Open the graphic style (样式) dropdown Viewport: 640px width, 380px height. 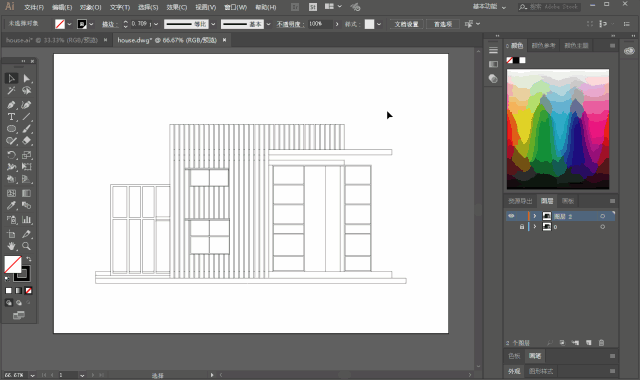point(379,24)
